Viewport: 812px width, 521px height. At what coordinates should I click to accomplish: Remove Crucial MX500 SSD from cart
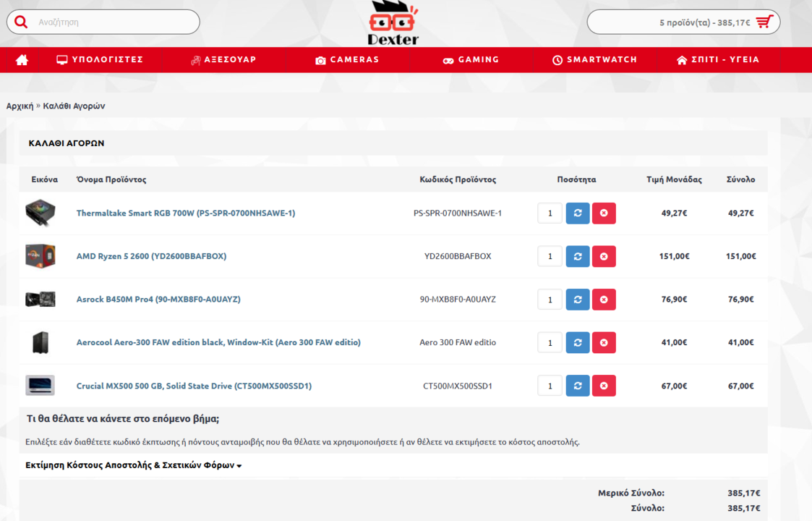point(604,386)
